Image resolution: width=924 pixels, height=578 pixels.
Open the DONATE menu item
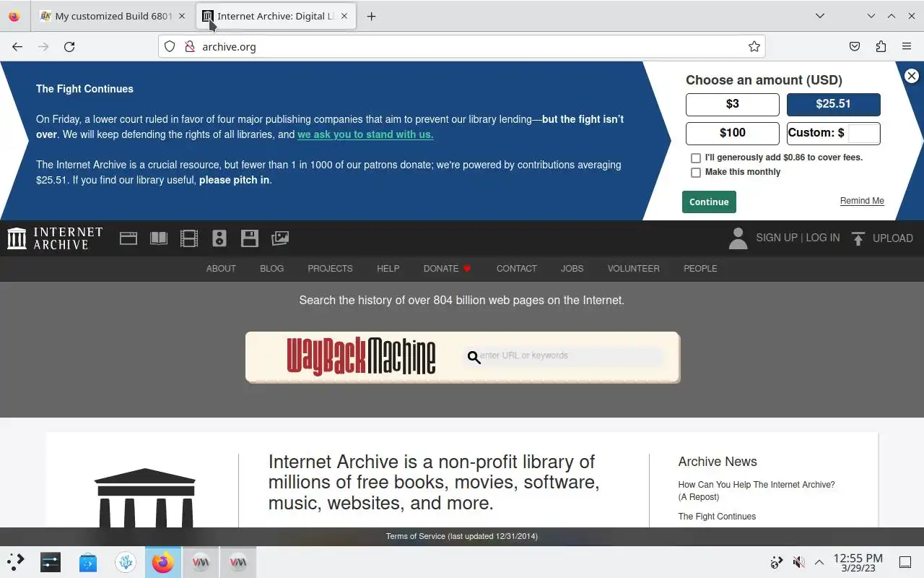[x=447, y=269]
